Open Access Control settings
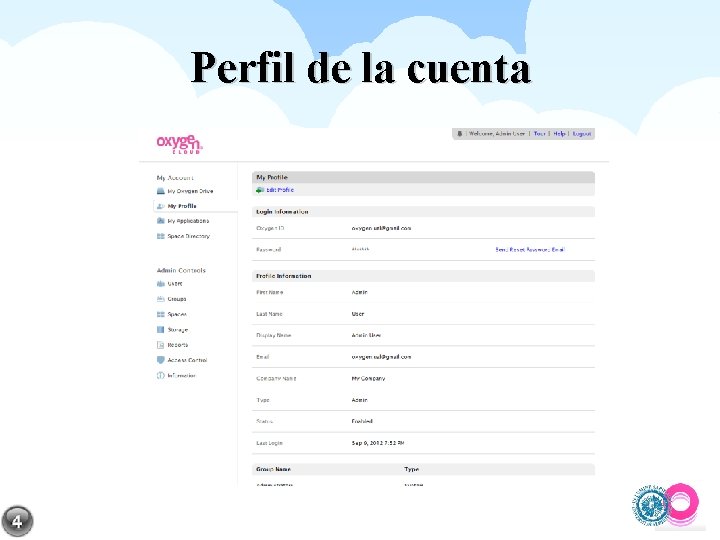Screen dimensions: 720x540 click(x=187, y=360)
